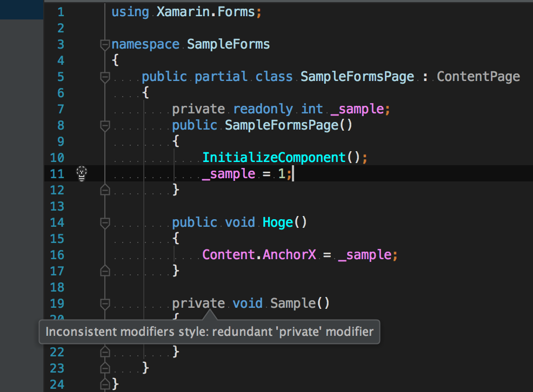Click line number 7 in the gutter
Image resolution: width=533 pixels, height=392 pixels.
[61, 109]
